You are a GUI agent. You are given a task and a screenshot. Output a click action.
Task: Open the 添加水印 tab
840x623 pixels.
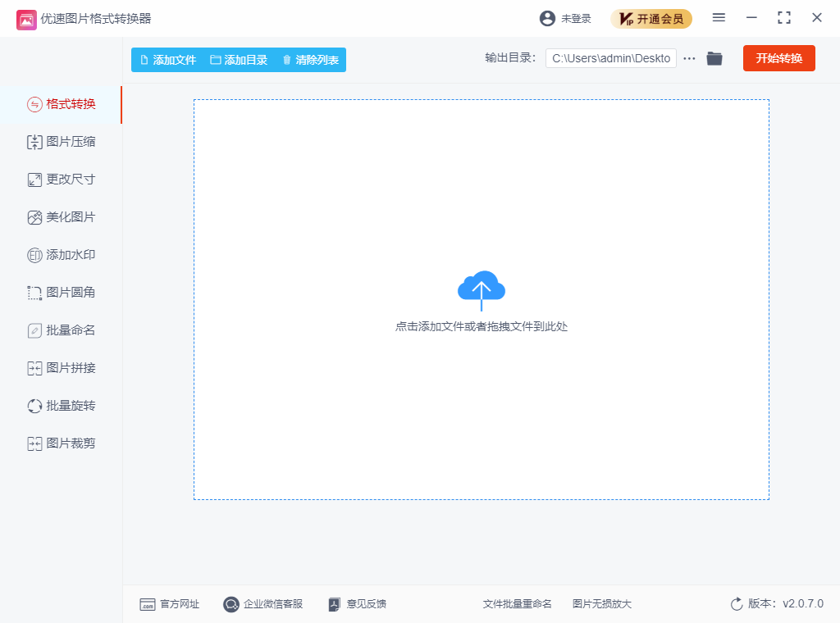pos(61,255)
